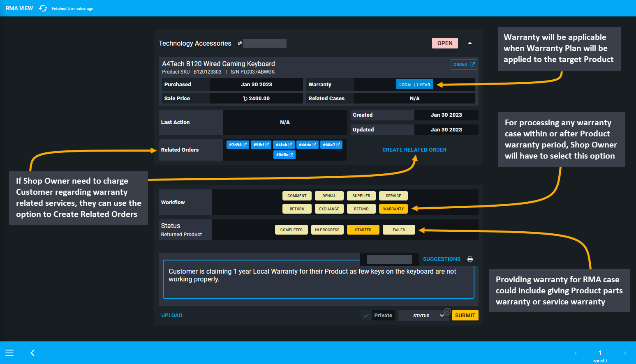Click CREATE RELATED ORDER
The image size is (636, 364).
(414, 150)
